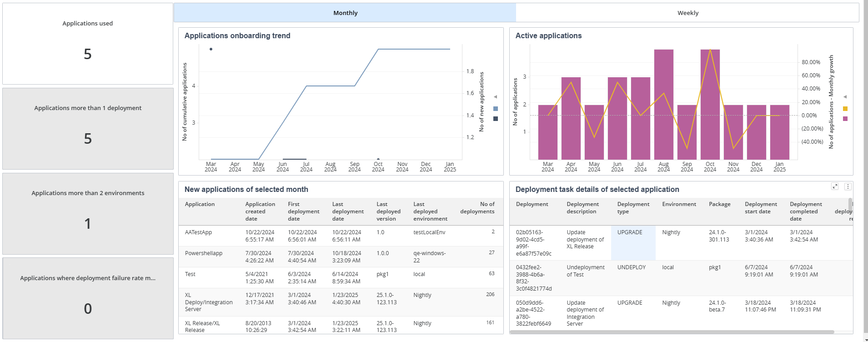Screen dimensions: 868x342
Task: Select the Monthly tab
Action: point(345,13)
